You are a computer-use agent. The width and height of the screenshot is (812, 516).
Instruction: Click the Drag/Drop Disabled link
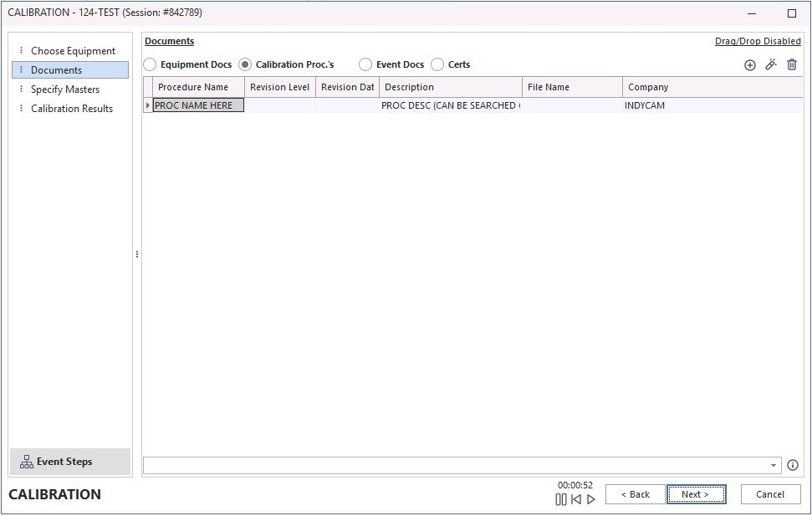tap(757, 41)
